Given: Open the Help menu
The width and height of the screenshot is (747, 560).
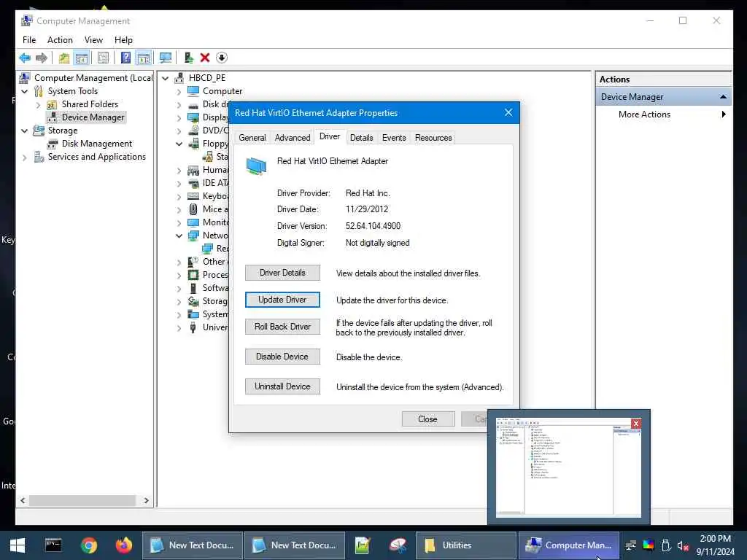Looking at the screenshot, I should 123,40.
